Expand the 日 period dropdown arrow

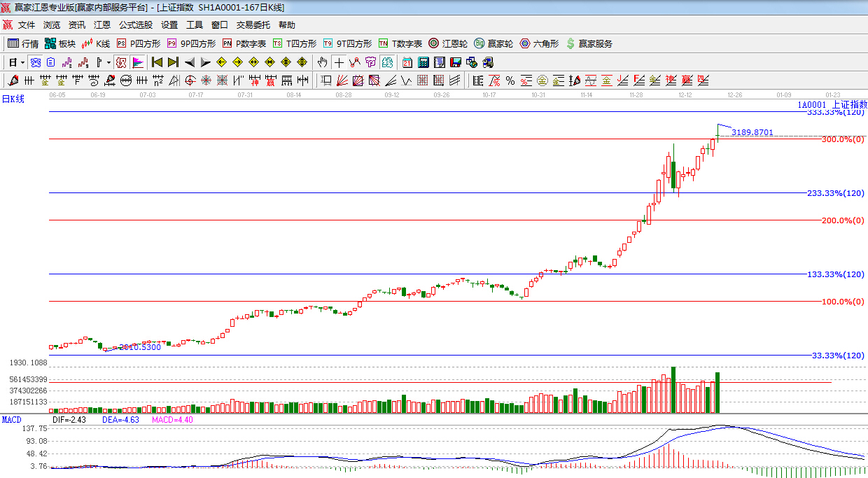(22, 62)
